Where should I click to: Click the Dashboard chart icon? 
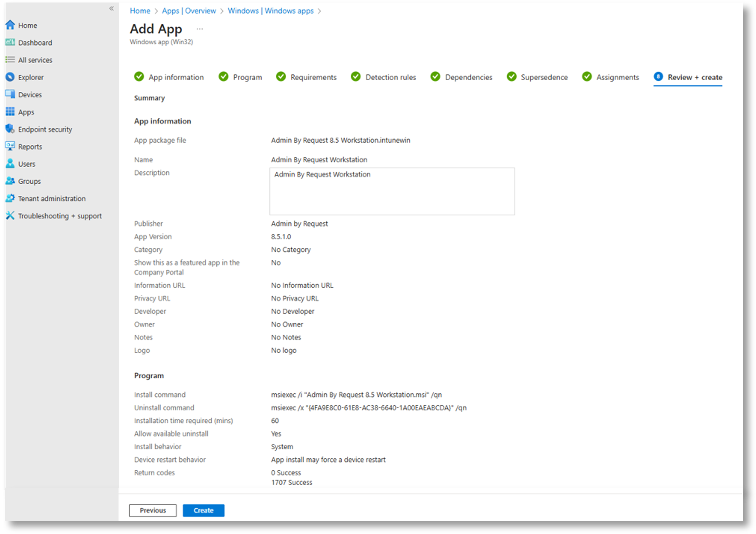click(x=10, y=42)
